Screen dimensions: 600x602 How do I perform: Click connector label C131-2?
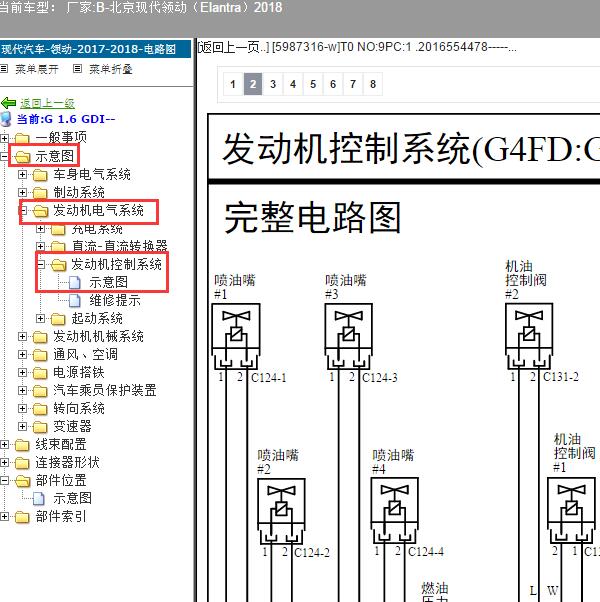point(561,377)
